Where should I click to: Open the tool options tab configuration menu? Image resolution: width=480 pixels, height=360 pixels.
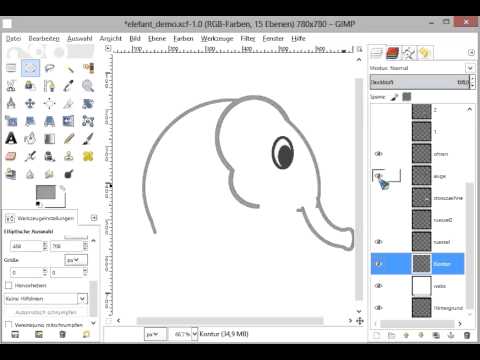(94, 218)
